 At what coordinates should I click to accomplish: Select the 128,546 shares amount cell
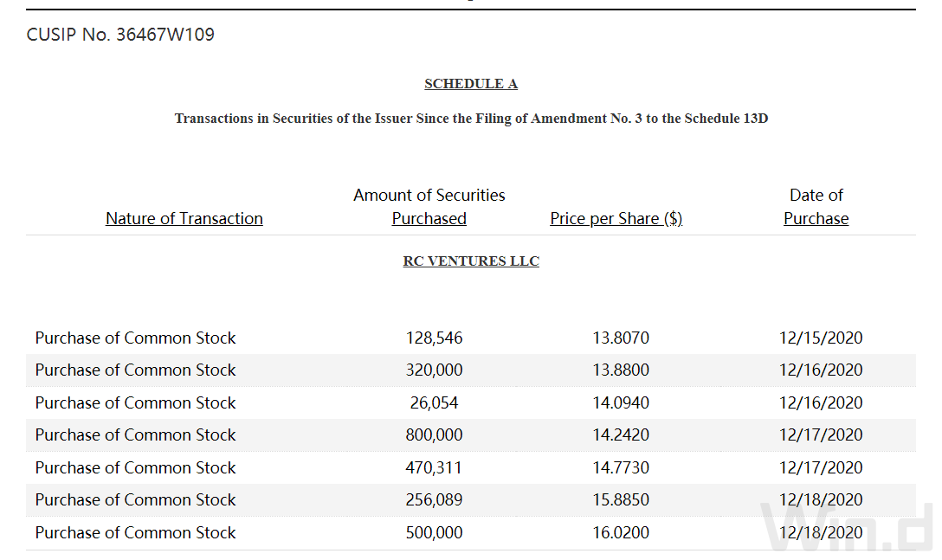434,338
